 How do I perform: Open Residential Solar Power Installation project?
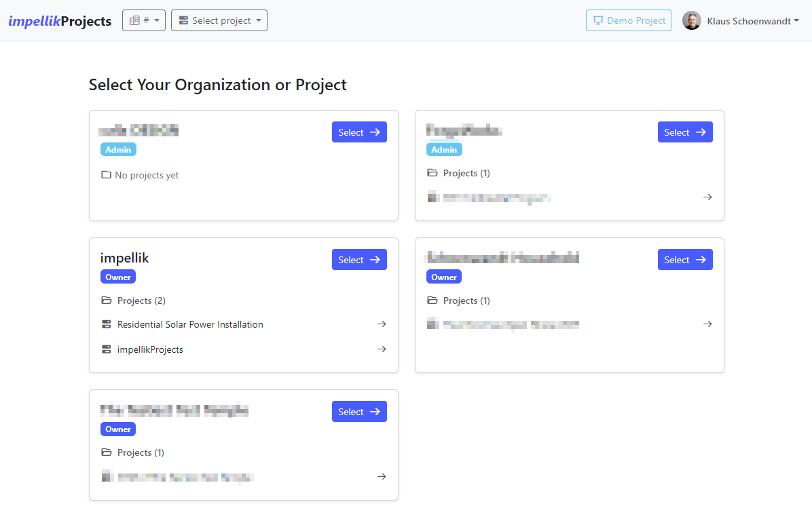tap(243, 324)
